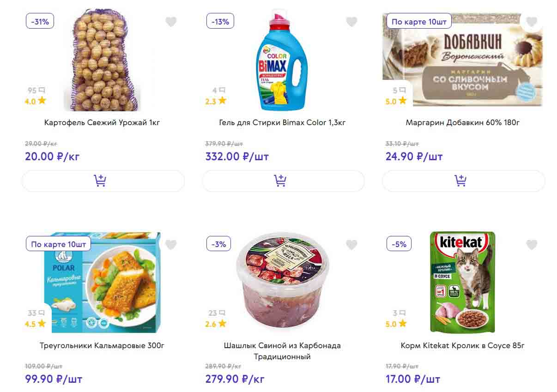Click the Kitekat pouch product image
557x392 pixels.
(x=462, y=282)
